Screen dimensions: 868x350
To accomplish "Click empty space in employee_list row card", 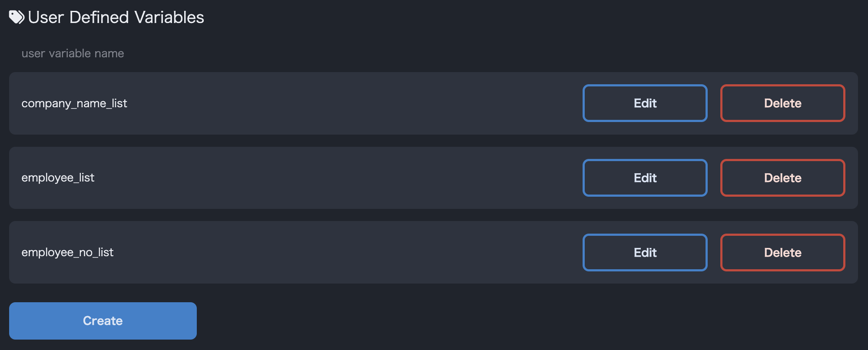I will [348, 178].
